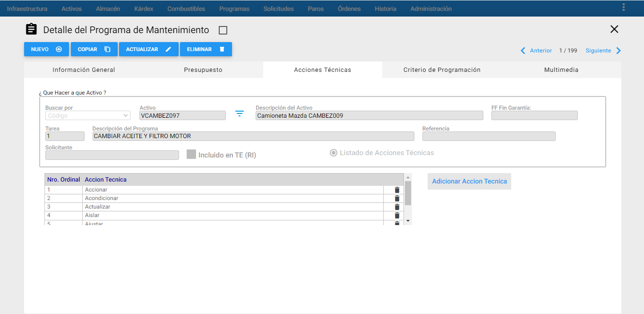Click the actions list scrollbar thumb
Screen dimensions: 644x314
[408, 193]
